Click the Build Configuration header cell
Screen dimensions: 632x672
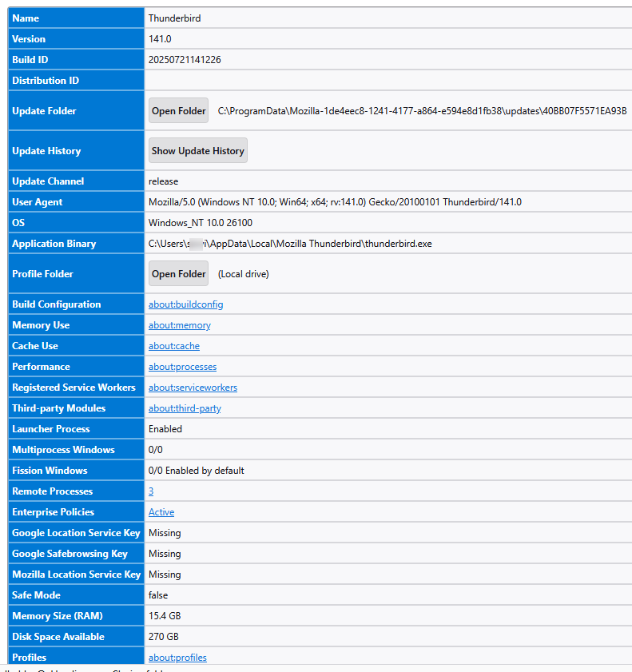pyautogui.click(x=76, y=304)
